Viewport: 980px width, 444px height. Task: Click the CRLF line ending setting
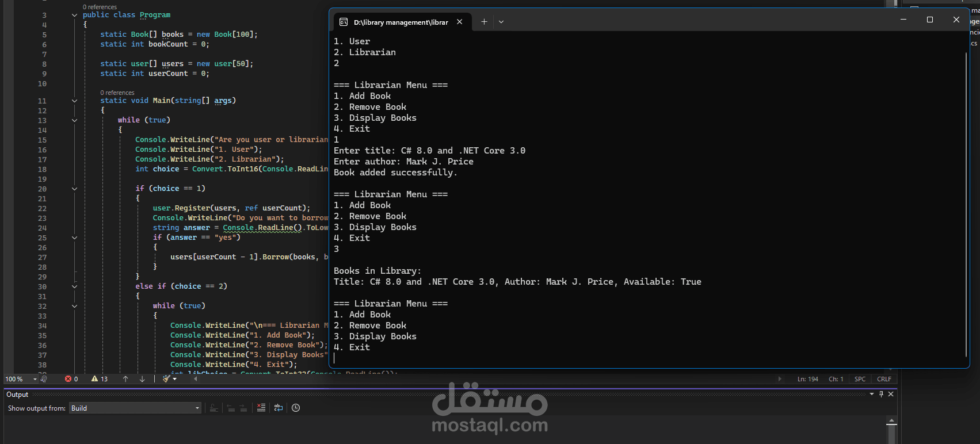tap(884, 379)
